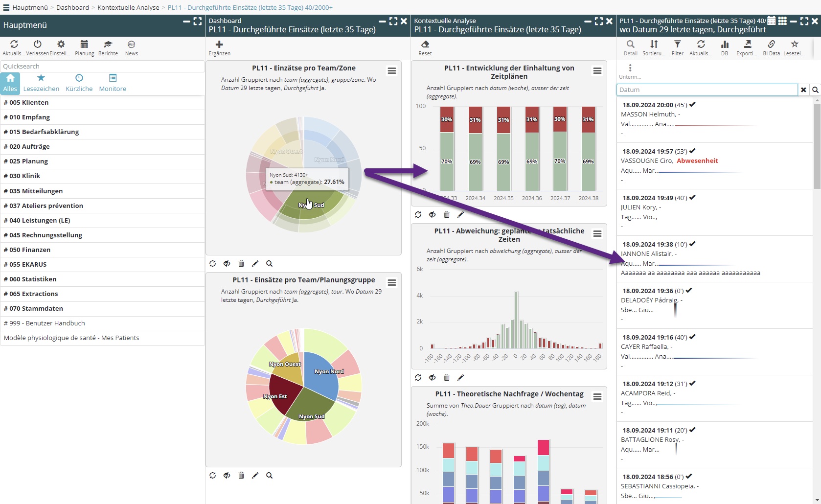Open the Sortierung sort icon
Screen dimensions: 821x504
654,45
